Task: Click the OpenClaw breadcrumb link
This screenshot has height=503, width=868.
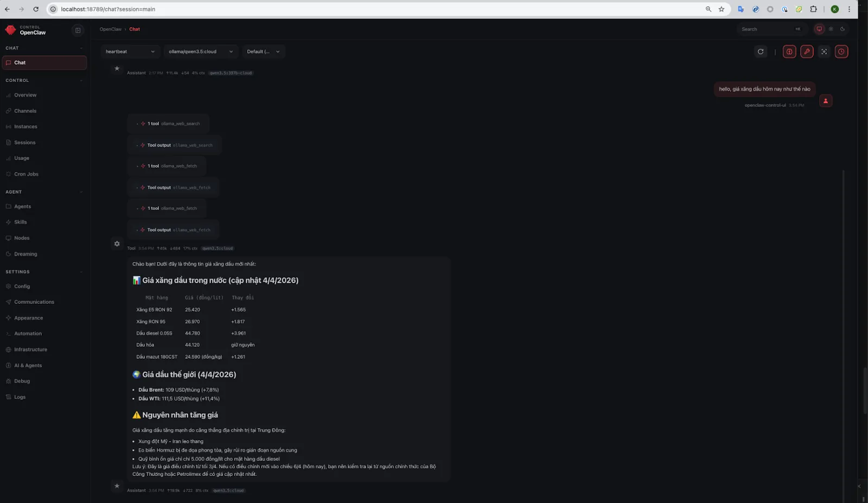Action: pos(111,29)
